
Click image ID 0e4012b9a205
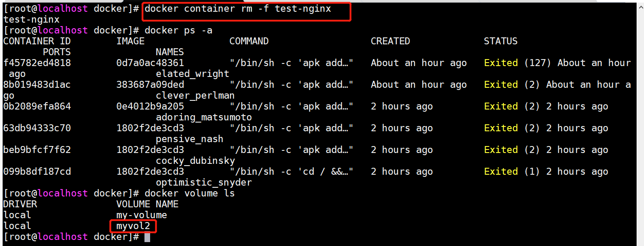[x=150, y=106]
